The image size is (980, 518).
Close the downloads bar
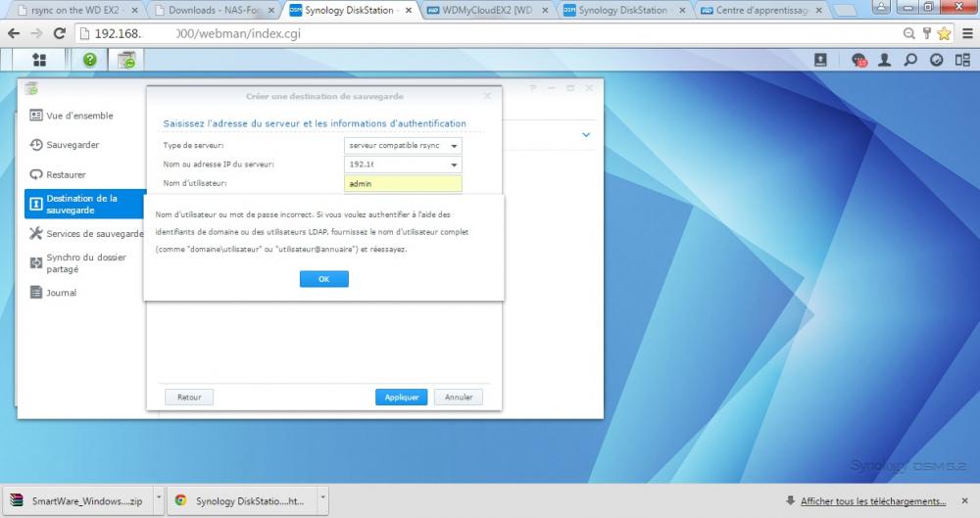click(x=965, y=501)
